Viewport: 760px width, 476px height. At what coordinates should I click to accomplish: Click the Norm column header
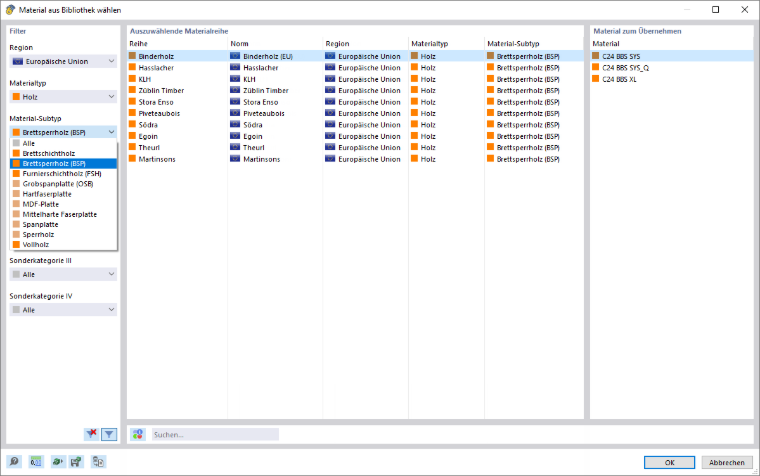[275, 44]
